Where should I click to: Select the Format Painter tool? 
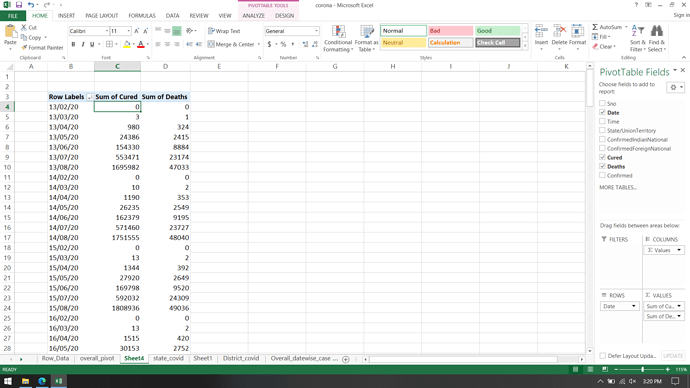(x=42, y=48)
